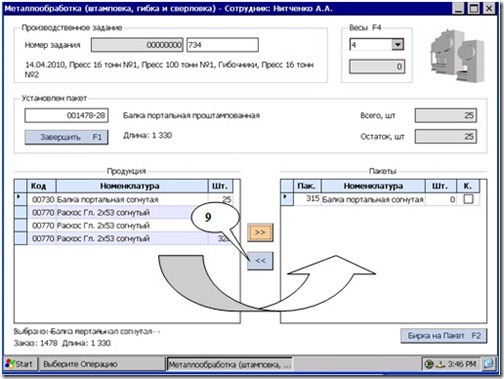The width and height of the screenshot is (504, 379).
Task: Click the package code 001478-28 field
Action: click(x=66, y=116)
